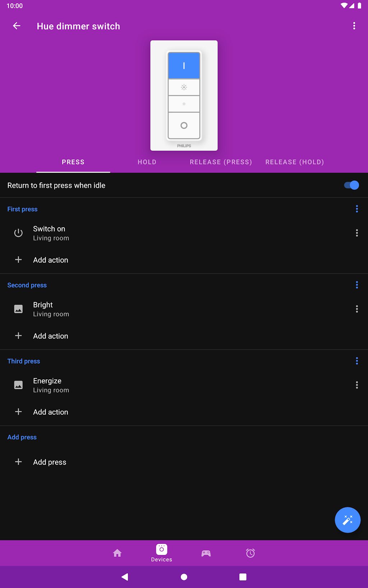This screenshot has height=588, width=368.
Task: Tap the dimmer's dim-down button
Action: 184,104
